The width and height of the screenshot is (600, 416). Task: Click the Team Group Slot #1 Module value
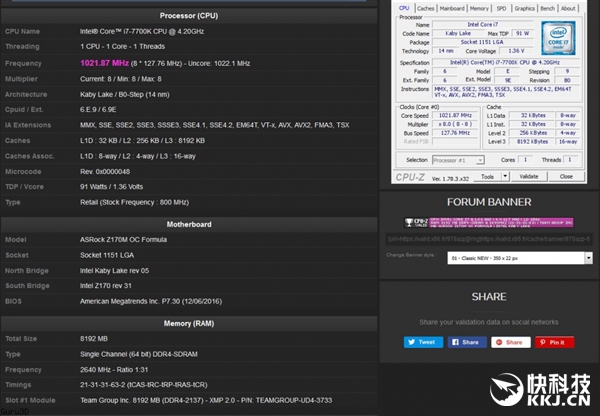tap(206, 400)
